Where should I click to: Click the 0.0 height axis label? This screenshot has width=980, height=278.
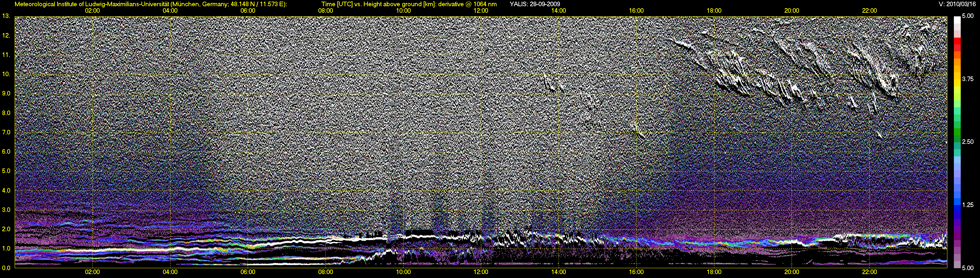pyautogui.click(x=6, y=268)
